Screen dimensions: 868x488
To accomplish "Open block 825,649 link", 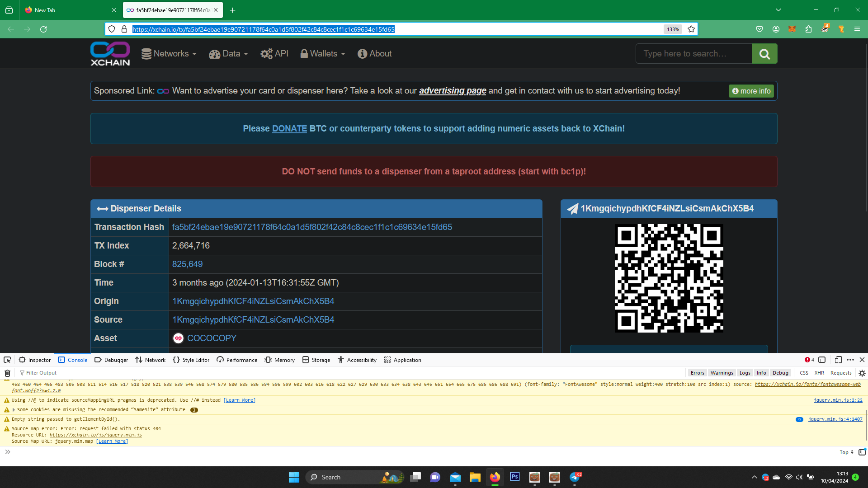I will click(187, 264).
